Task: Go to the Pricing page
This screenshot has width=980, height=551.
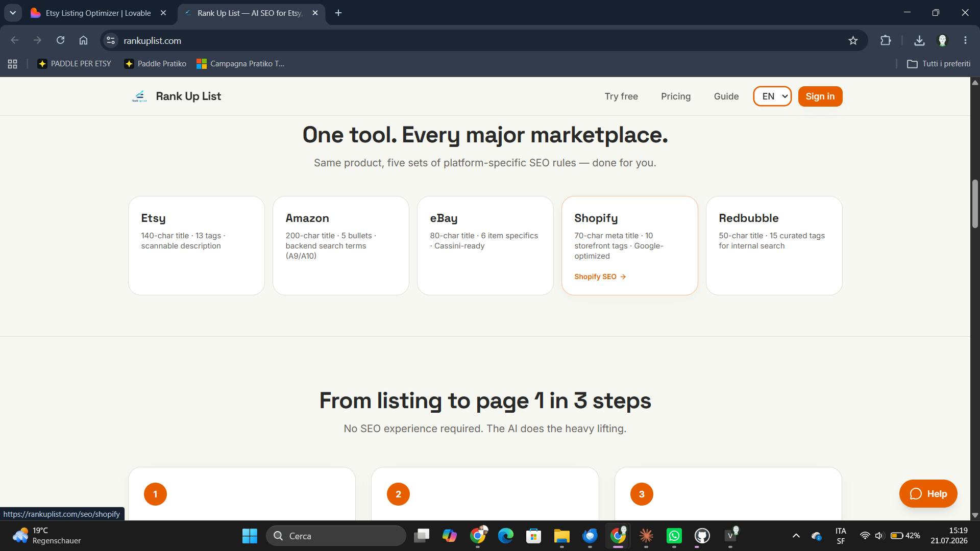Action: point(676,96)
